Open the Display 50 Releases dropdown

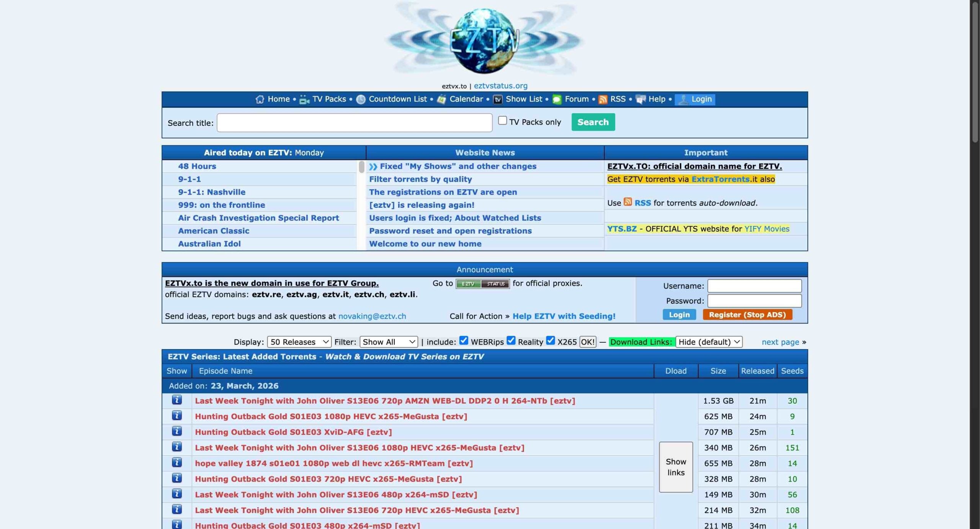[299, 342]
